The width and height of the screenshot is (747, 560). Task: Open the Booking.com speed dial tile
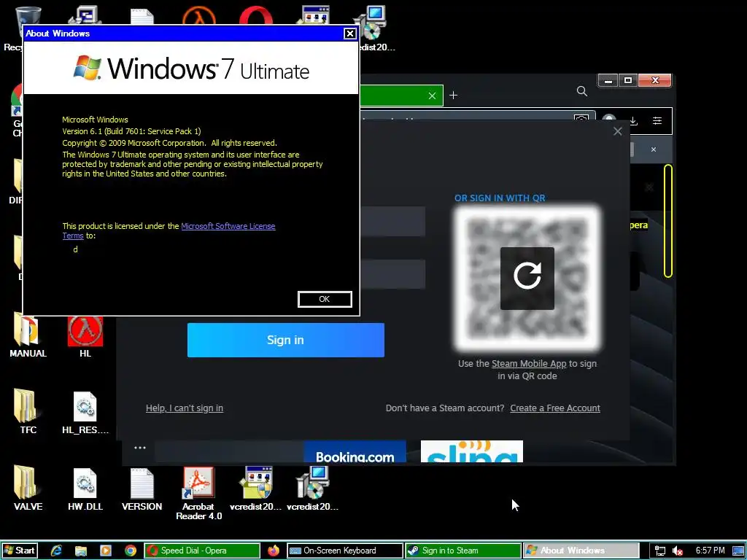click(x=355, y=451)
